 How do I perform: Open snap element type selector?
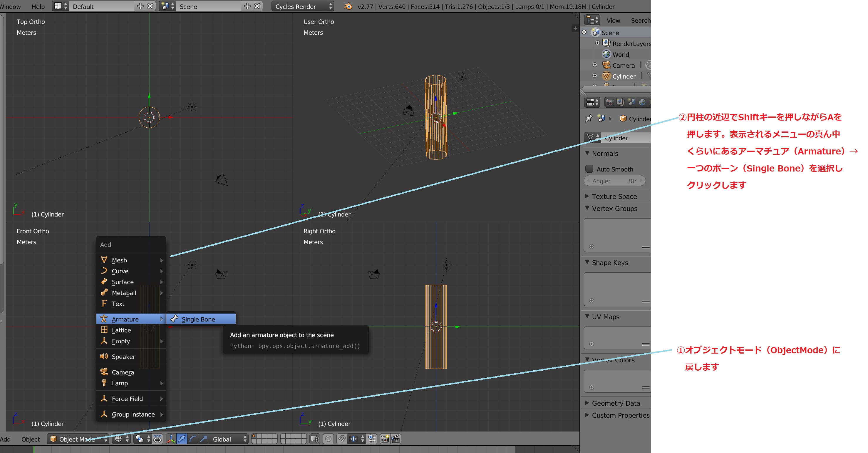(x=356, y=439)
